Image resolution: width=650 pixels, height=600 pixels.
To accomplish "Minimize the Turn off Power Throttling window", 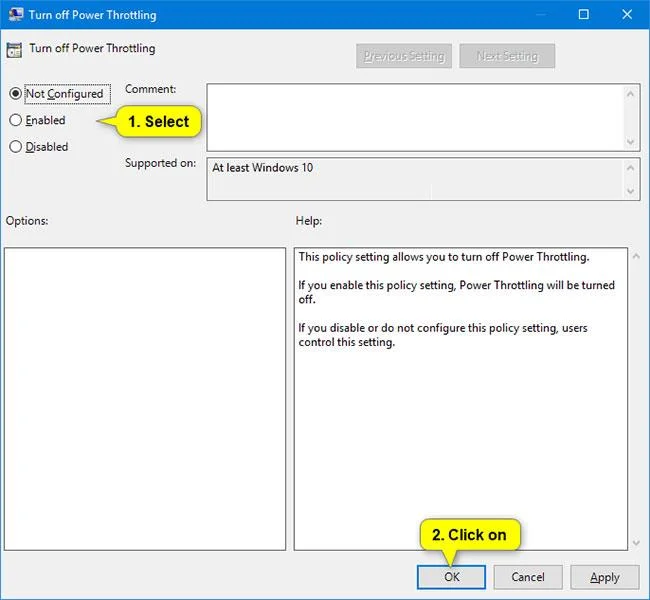I will 541,15.
